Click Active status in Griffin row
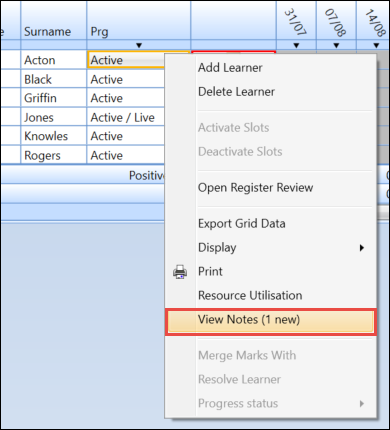The image size is (390, 430). 126,98
